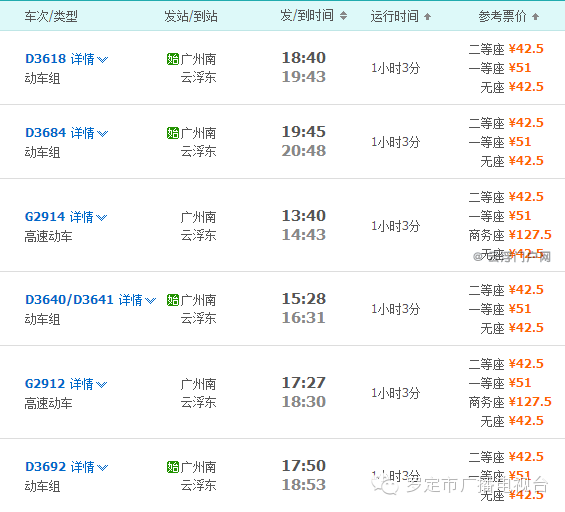Click the green 始 icon in the D3640/D3641 row
Screen dimensions: 565x512
pos(173,300)
